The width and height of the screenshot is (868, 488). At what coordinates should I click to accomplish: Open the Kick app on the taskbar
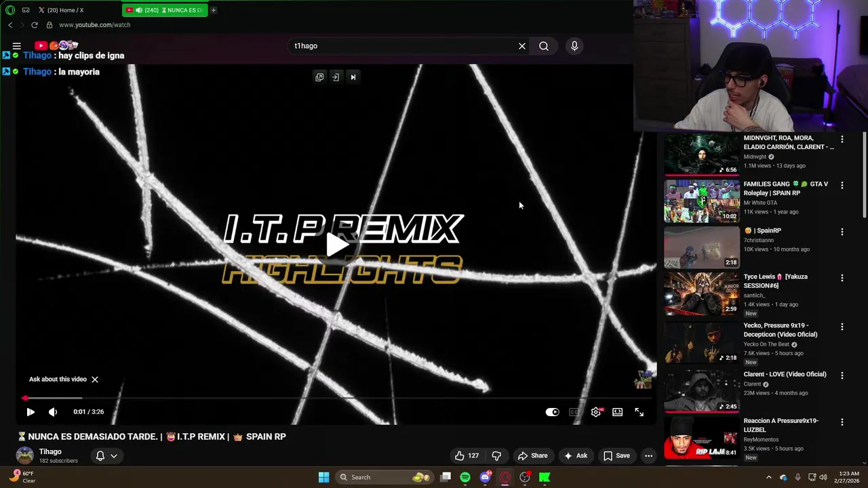click(x=545, y=477)
